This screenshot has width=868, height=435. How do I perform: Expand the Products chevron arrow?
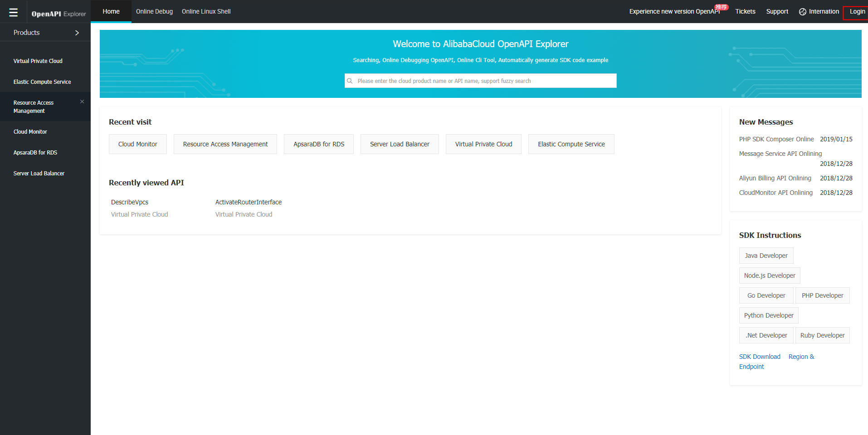77,33
